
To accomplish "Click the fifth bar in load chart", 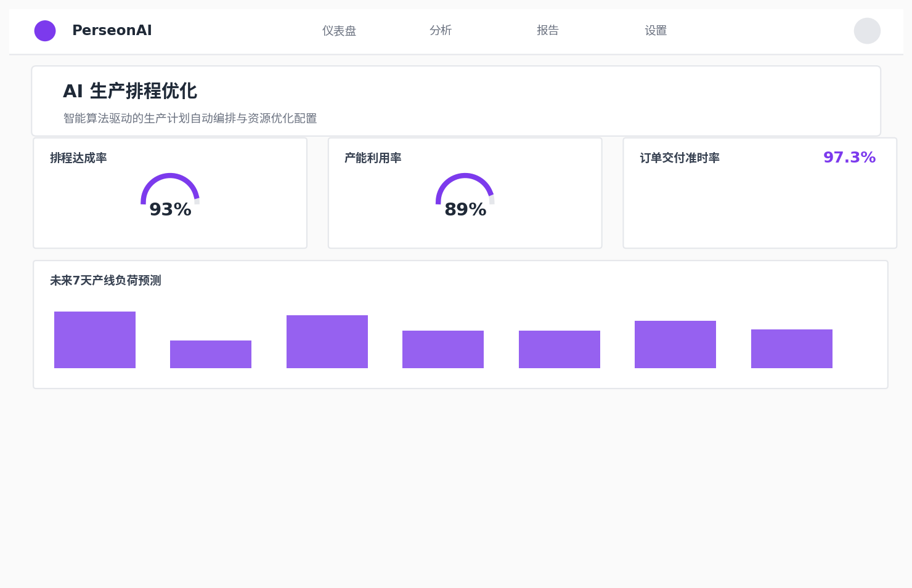I will pos(560,350).
